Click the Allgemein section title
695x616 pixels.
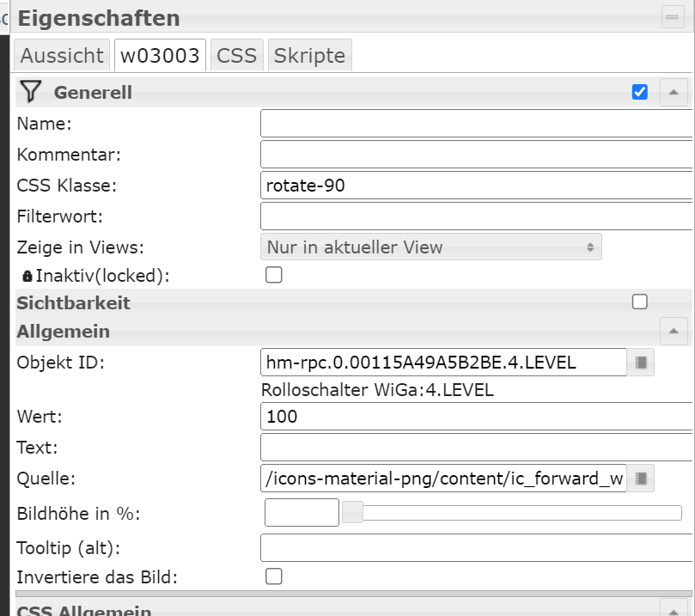coord(64,331)
